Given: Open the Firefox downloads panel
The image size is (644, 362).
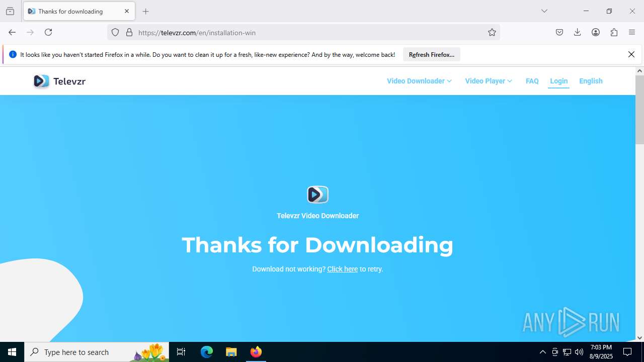Looking at the screenshot, I should tap(578, 32).
